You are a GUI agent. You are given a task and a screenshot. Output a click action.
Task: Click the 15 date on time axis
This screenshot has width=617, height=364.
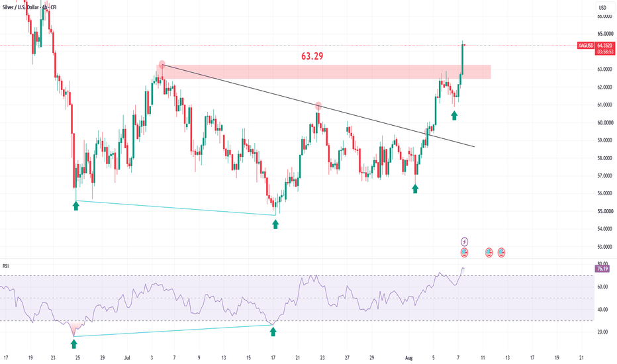click(x=248, y=358)
